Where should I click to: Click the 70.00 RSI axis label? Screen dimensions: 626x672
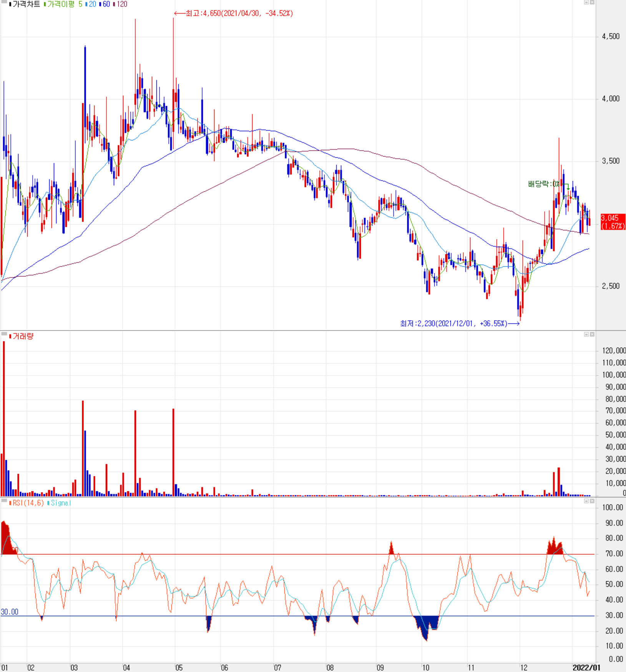coord(614,554)
